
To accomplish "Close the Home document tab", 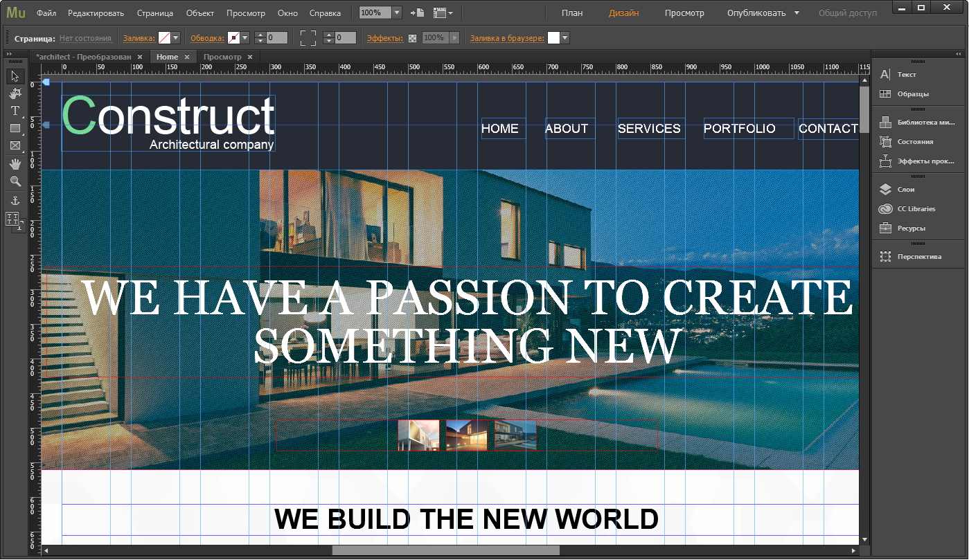I will (187, 57).
